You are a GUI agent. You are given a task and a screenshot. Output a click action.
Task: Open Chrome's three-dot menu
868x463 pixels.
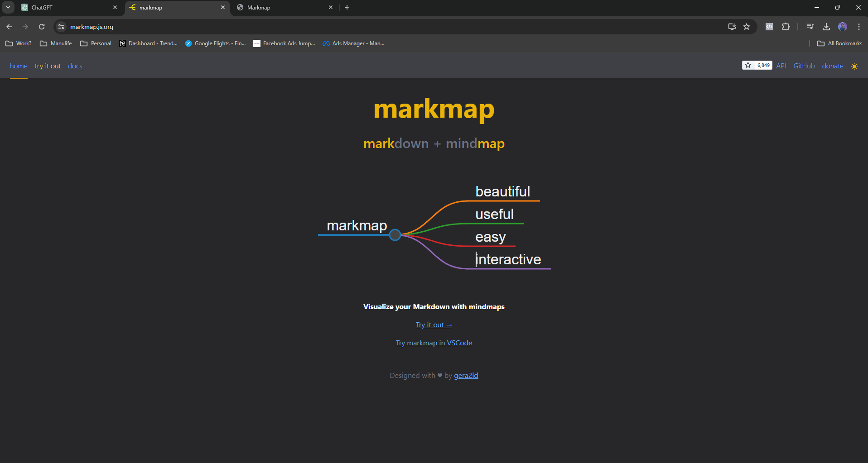(x=858, y=27)
